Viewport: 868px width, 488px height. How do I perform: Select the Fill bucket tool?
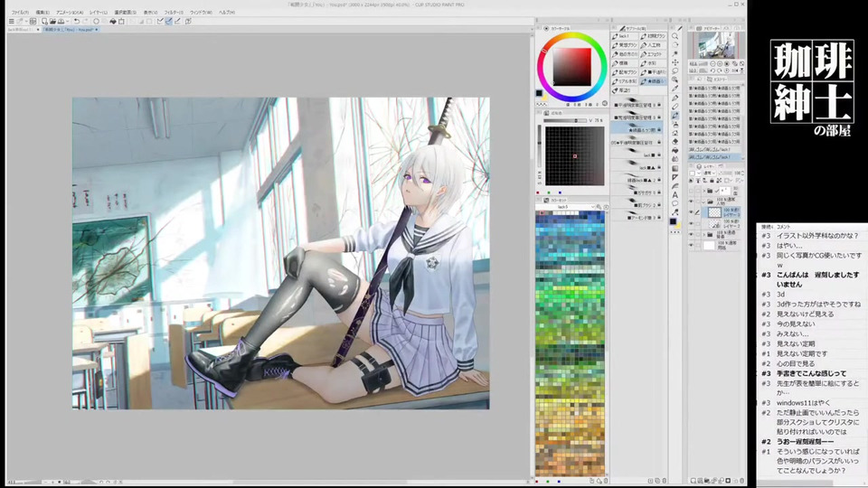675,150
